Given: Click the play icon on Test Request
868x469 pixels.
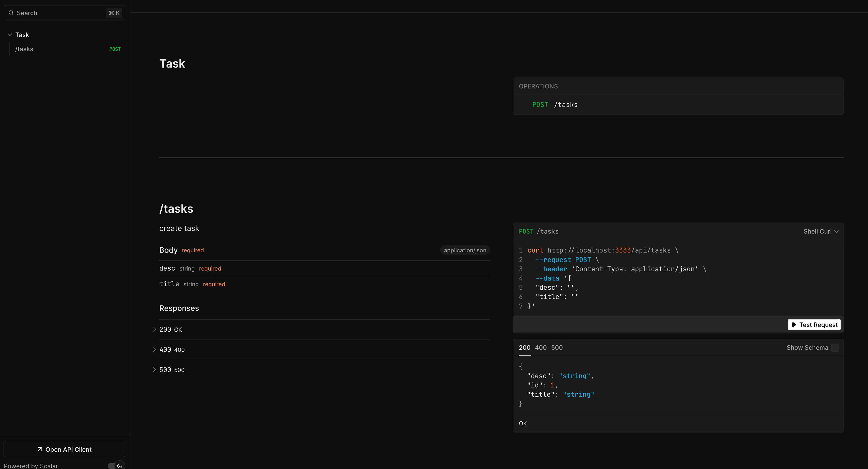Looking at the screenshot, I should pos(794,324).
